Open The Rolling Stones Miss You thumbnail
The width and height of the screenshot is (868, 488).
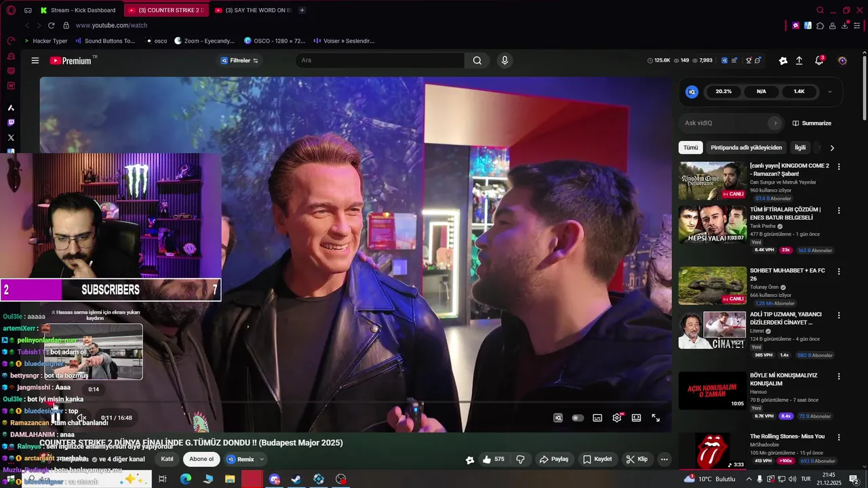coord(712,451)
